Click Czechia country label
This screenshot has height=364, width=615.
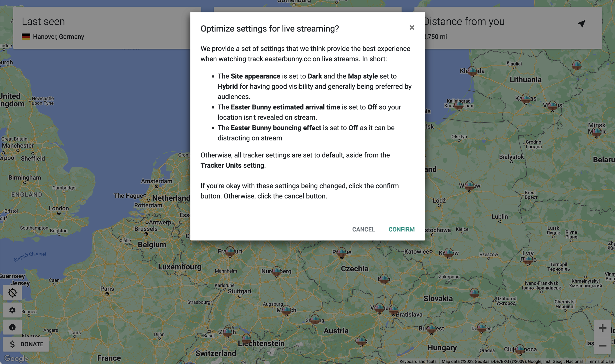click(x=354, y=268)
